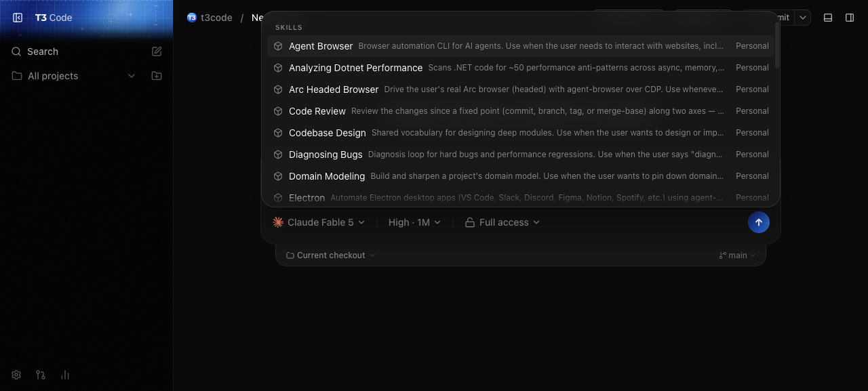
Task: Click the Personal tag on Agent Browser row
Action: tap(752, 46)
